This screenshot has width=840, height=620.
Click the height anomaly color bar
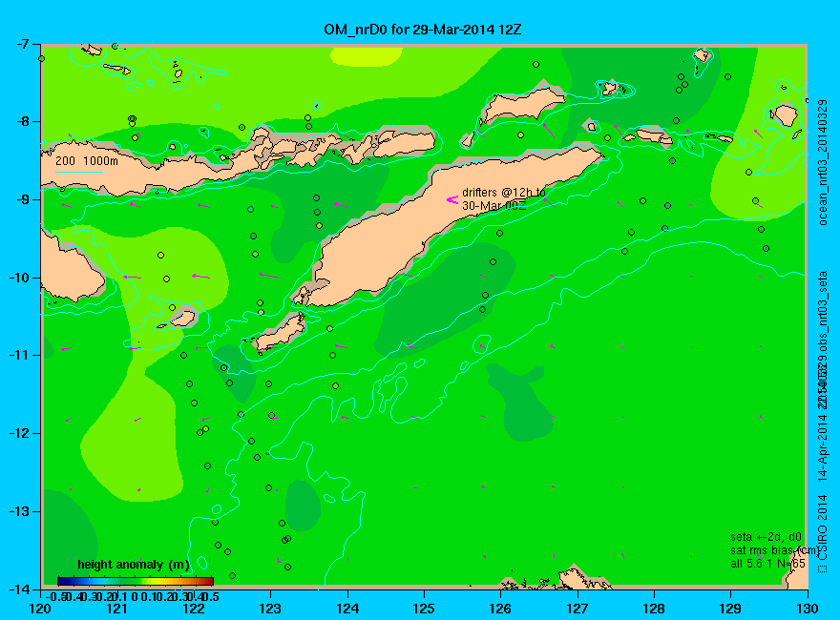pos(136,581)
